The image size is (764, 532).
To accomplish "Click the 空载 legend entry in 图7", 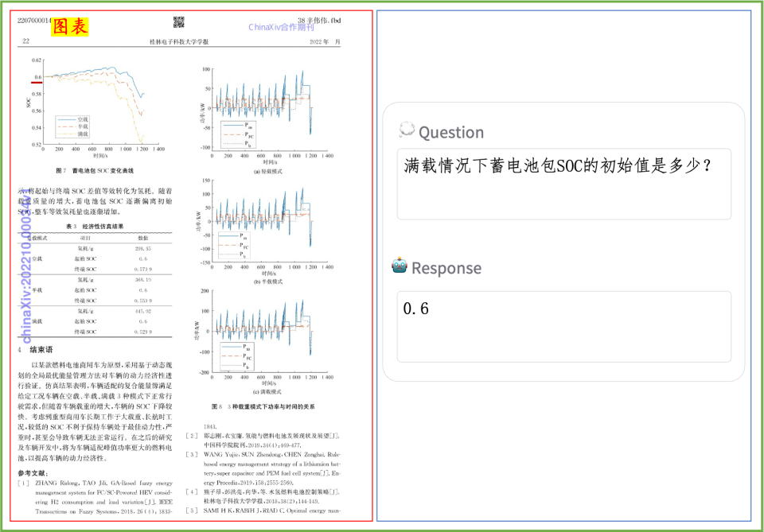I will [x=73, y=119].
